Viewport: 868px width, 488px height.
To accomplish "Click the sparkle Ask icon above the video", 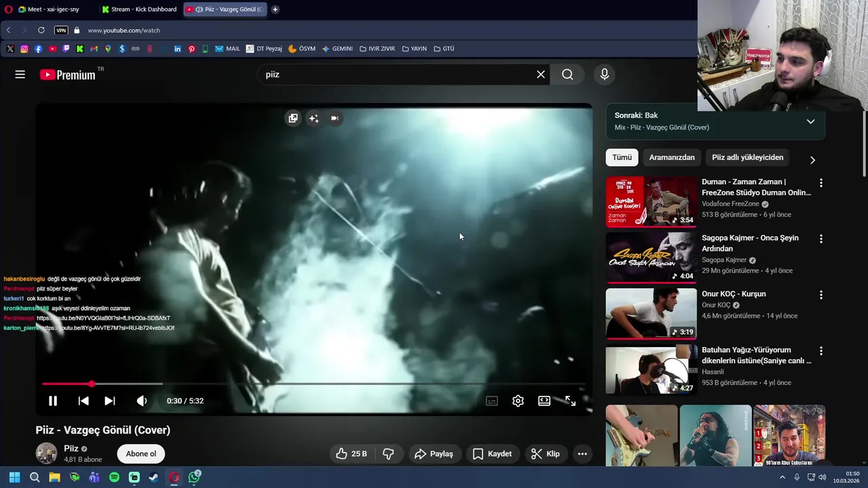I will pos(314,118).
